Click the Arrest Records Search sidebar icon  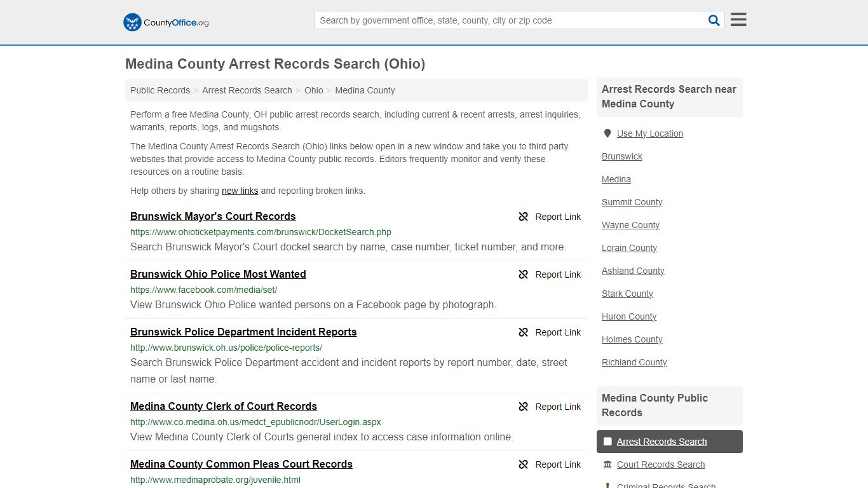pyautogui.click(x=607, y=442)
